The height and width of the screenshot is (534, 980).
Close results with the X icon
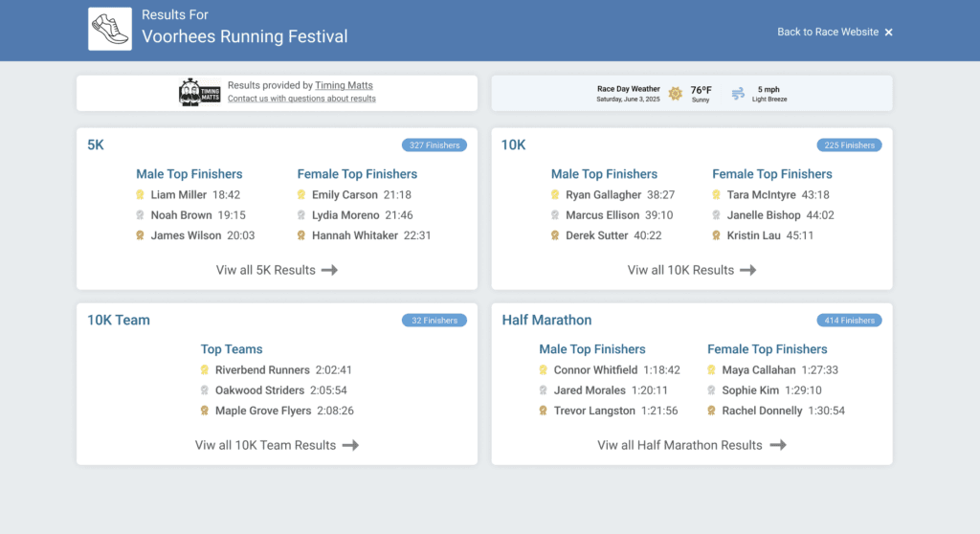pos(888,33)
